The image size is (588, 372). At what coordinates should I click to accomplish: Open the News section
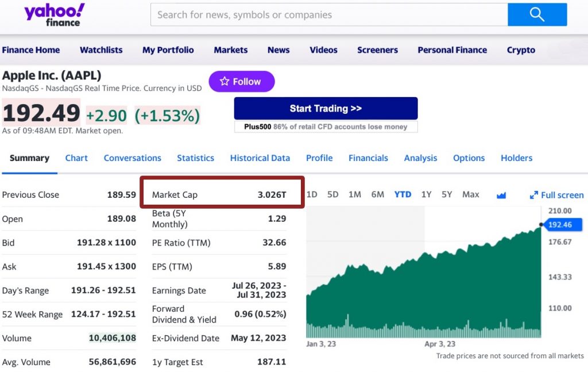(x=278, y=50)
